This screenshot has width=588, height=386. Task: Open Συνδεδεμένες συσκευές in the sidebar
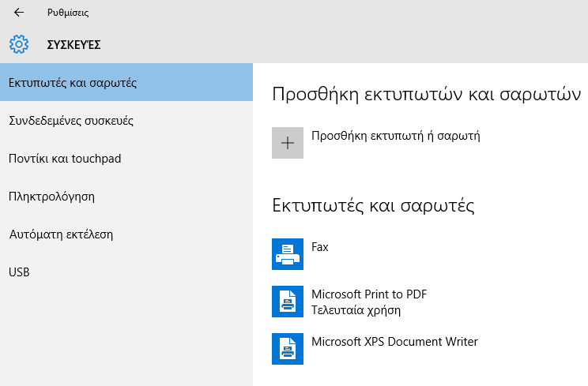[x=71, y=121]
